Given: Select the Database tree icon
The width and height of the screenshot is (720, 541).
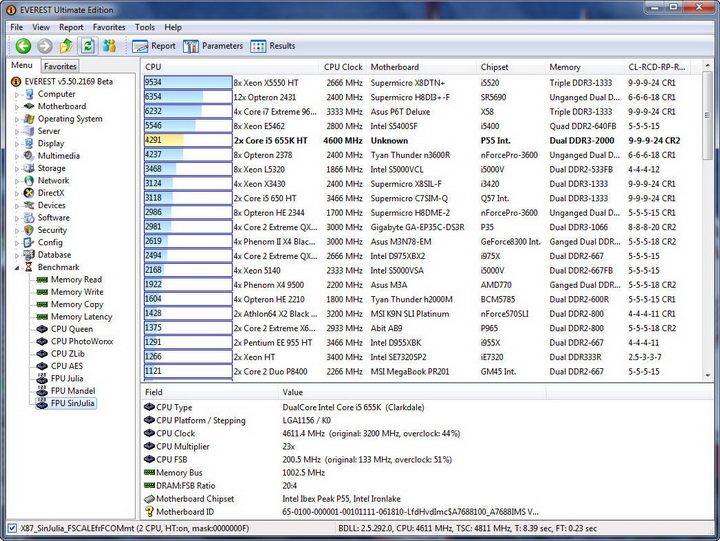Looking at the screenshot, I should tap(29, 255).
